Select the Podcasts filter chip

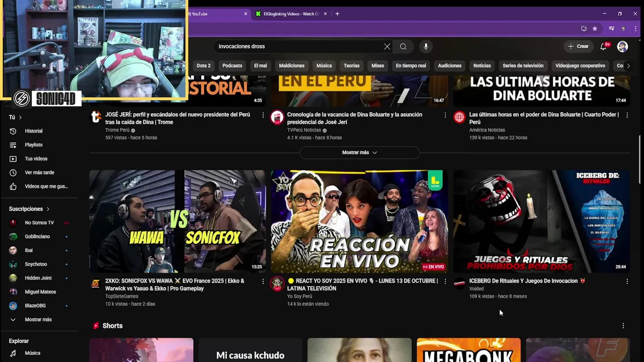[232, 65]
